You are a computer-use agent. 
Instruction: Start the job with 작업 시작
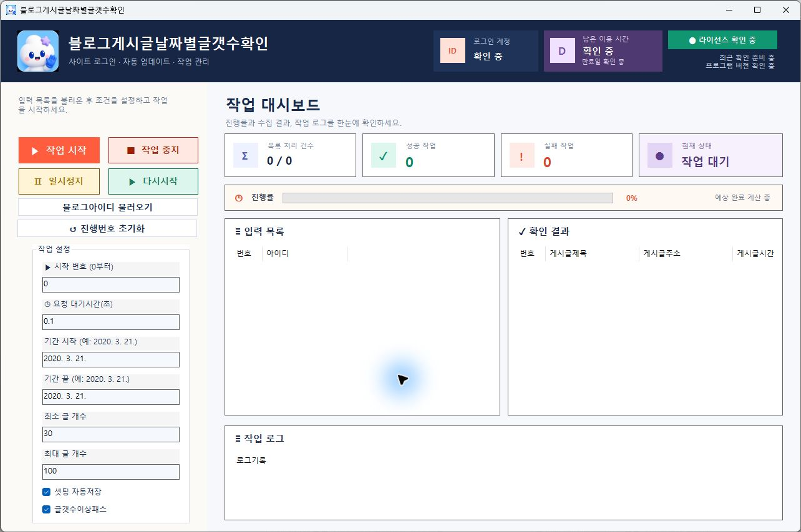click(x=59, y=150)
